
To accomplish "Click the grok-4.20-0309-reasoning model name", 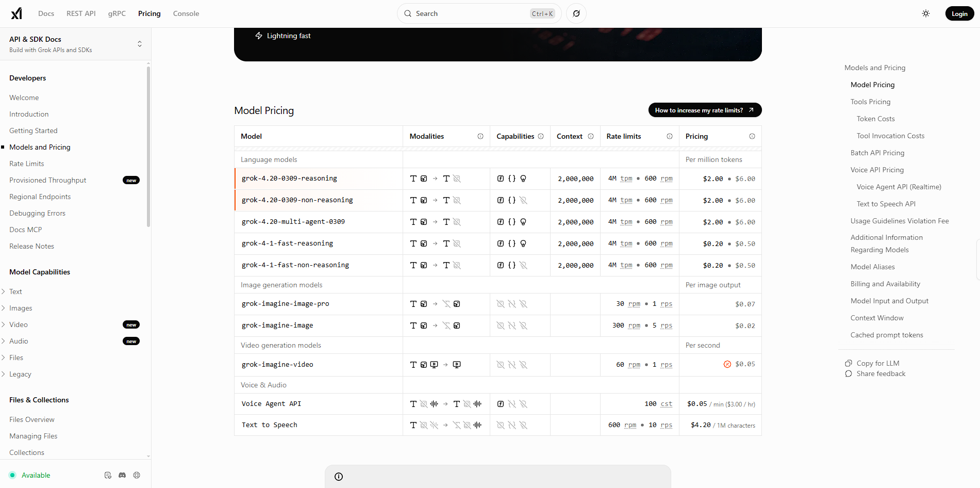I will point(289,178).
